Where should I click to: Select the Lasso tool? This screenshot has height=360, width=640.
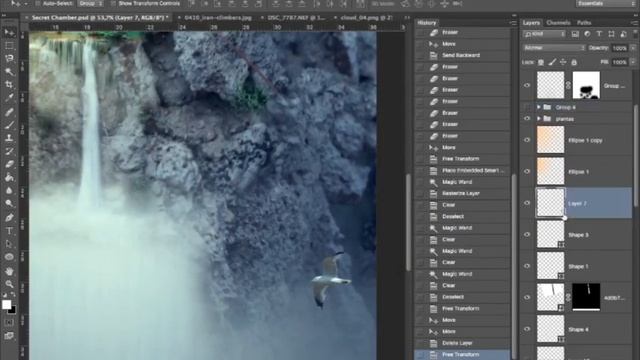point(9,59)
